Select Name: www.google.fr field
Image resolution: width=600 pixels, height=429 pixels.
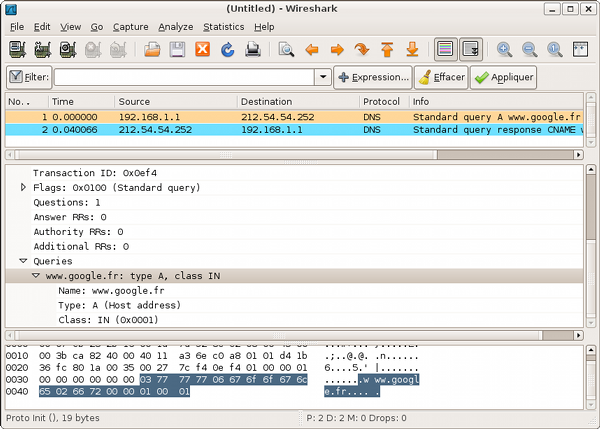point(111,290)
